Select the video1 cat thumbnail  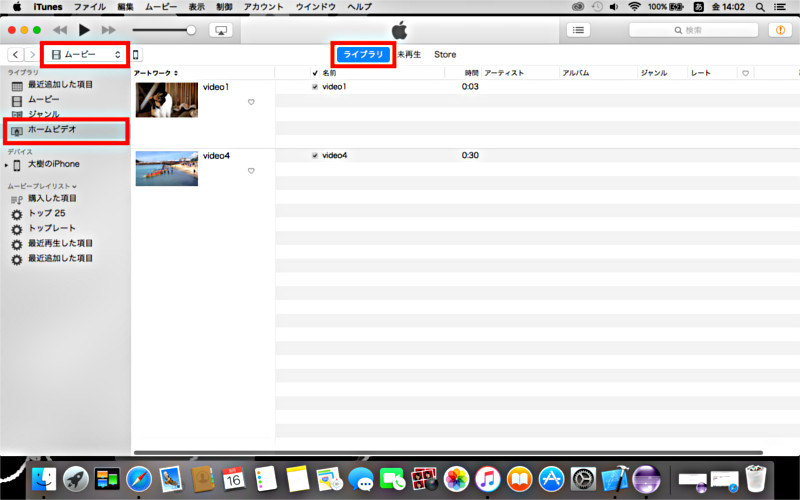167,100
